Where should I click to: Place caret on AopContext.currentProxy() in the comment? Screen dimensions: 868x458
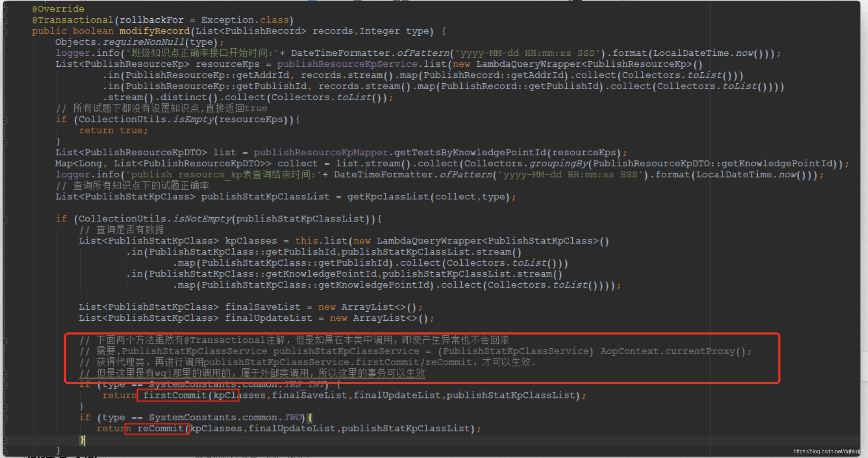coord(673,351)
